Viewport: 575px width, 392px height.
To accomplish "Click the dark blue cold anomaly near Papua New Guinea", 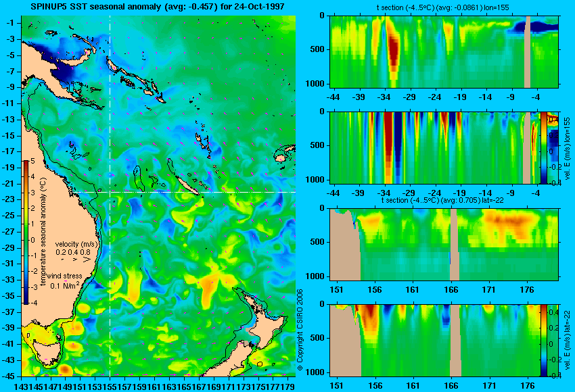I will point(64,70).
